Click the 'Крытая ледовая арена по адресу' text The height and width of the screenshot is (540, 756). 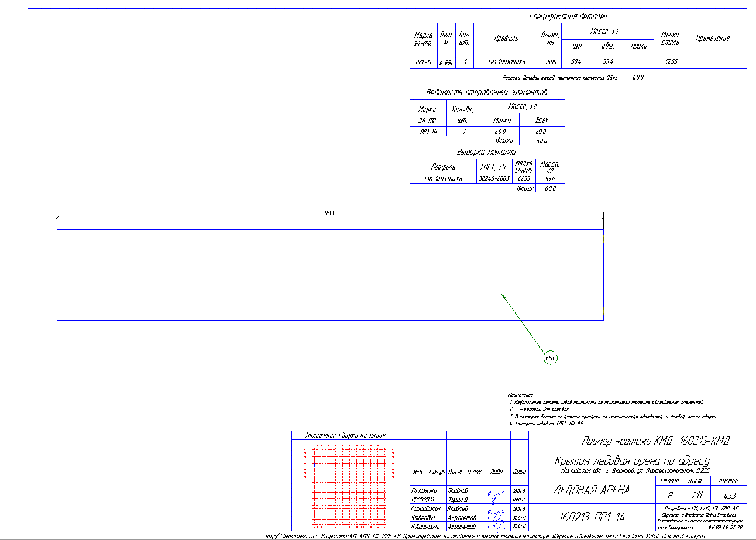click(632, 460)
